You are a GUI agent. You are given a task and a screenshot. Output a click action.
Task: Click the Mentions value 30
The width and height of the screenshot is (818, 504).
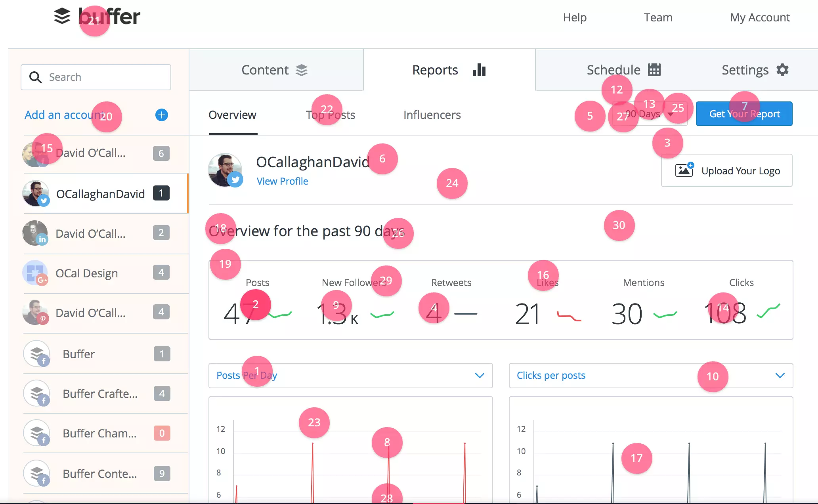pyautogui.click(x=627, y=314)
